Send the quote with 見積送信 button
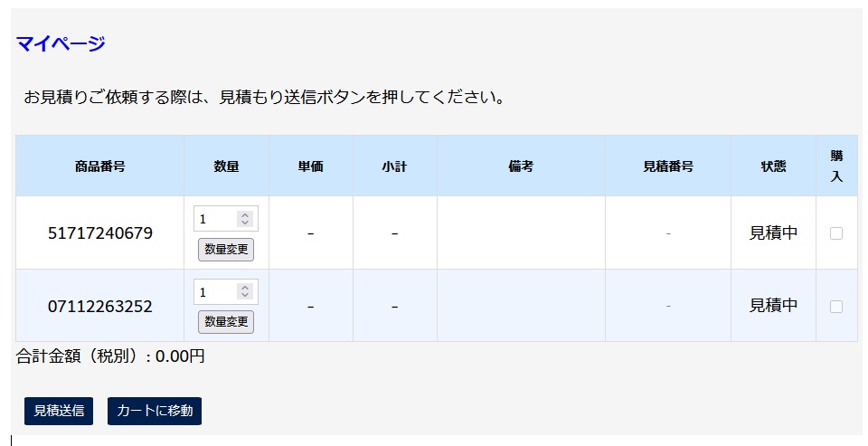Image resolution: width=868 pixels, height=446 pixels. (59, 411)
